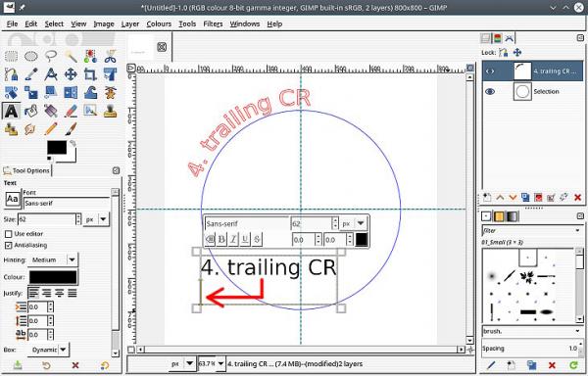Select the Crop tool
The height and width of the screenshot is (376, 588).
[x=90, y=74]
